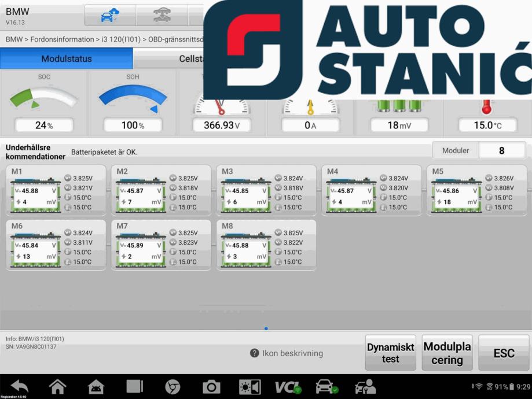
Task: Open module M5 battery card
Action: pyautogui.click(x=476, y=190)
